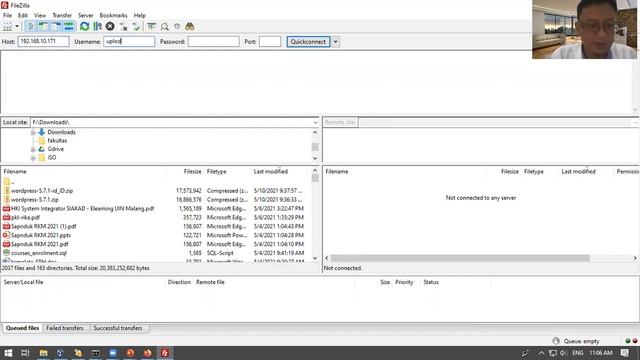Click the Quickconnect button

pyautogui.click(x=308, y=42)
